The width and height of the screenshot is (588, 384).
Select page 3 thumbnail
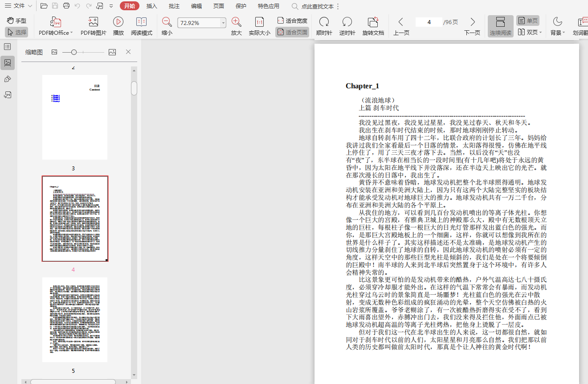[x=75, y=117]
